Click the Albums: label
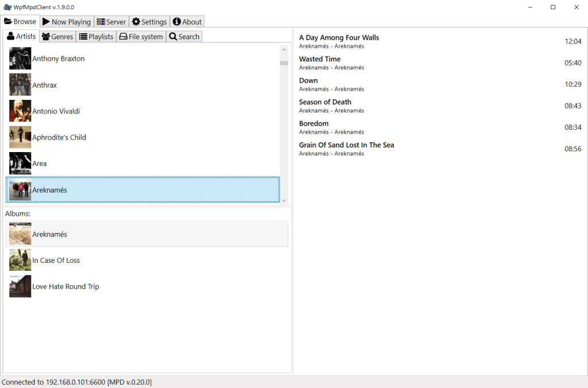The width and height of the screenshot is (588, 388). (18, 214)
